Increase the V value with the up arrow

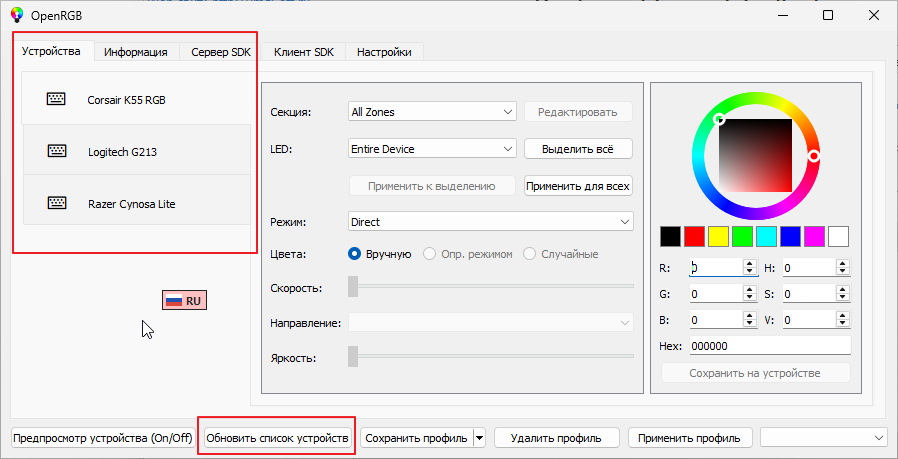pyautogui.click(x=842, y=316)
